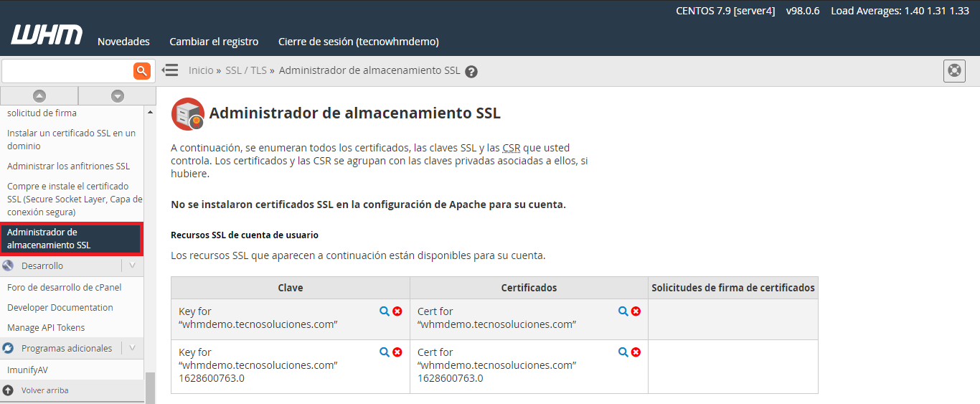Delete first key for whmdemo.tecnosoluciones.com
This screenshot has height=404, width=980.
pyautogui.click(x=397, y=311)
